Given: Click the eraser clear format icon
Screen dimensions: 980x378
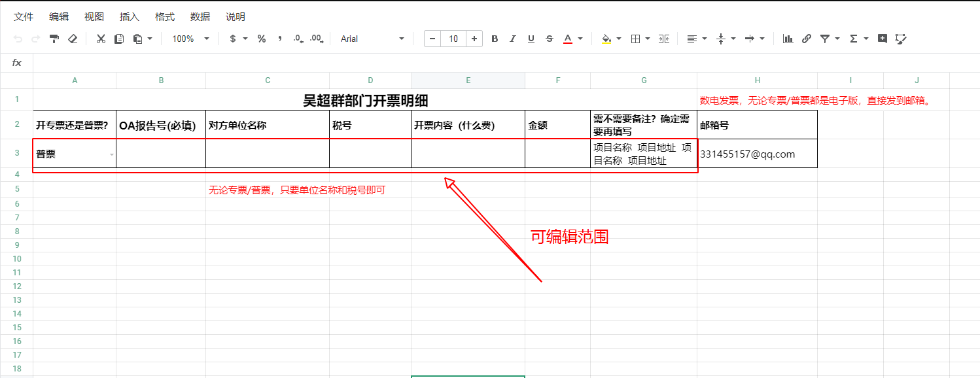Looking at the screenshot, I should point(73,39).
